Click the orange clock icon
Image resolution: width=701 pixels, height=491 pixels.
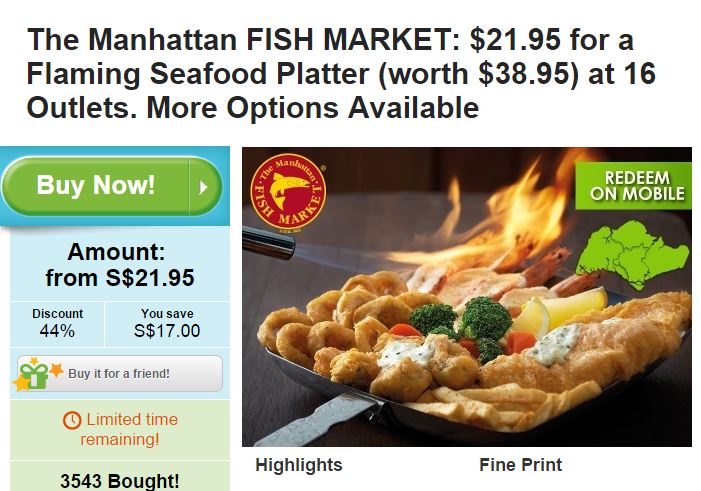pos(72,420)
